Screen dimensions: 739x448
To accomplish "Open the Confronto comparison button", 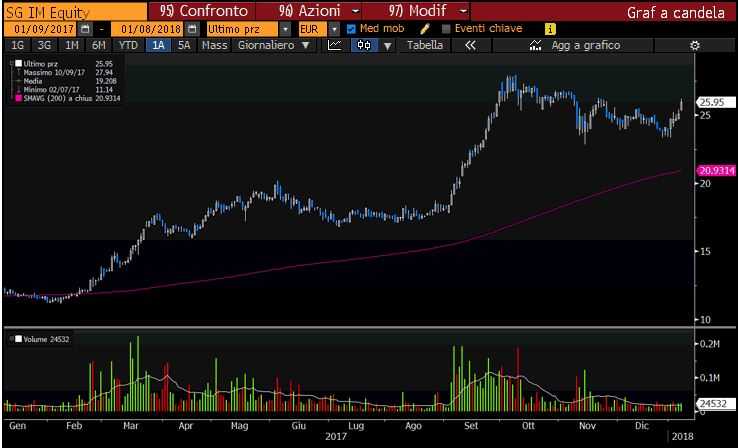I will tap(203, 11).
